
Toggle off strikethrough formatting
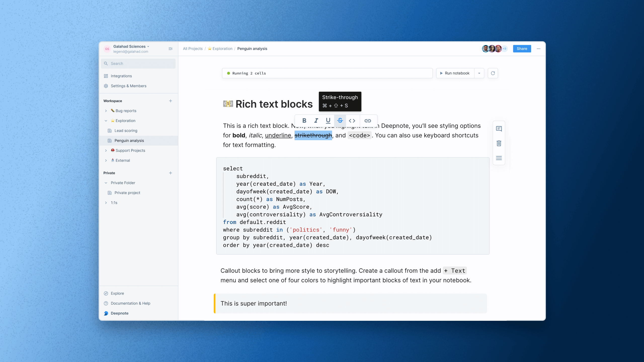click(340, 120)
